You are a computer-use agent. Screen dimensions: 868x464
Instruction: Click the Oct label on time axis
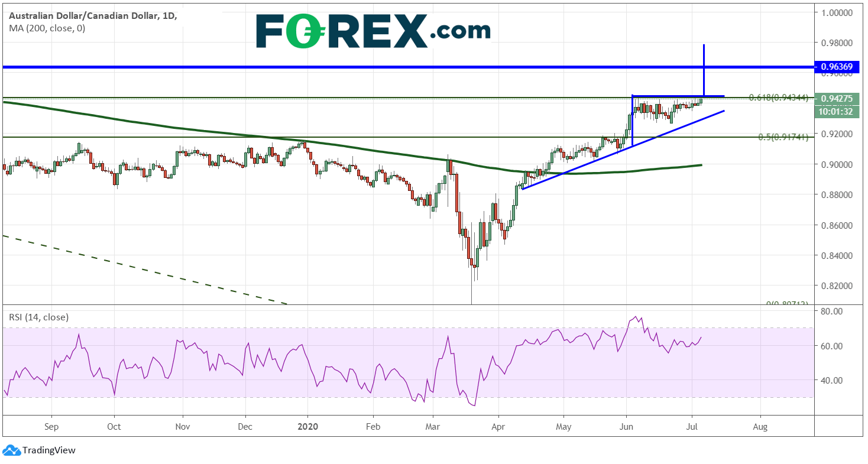[114, 426]
